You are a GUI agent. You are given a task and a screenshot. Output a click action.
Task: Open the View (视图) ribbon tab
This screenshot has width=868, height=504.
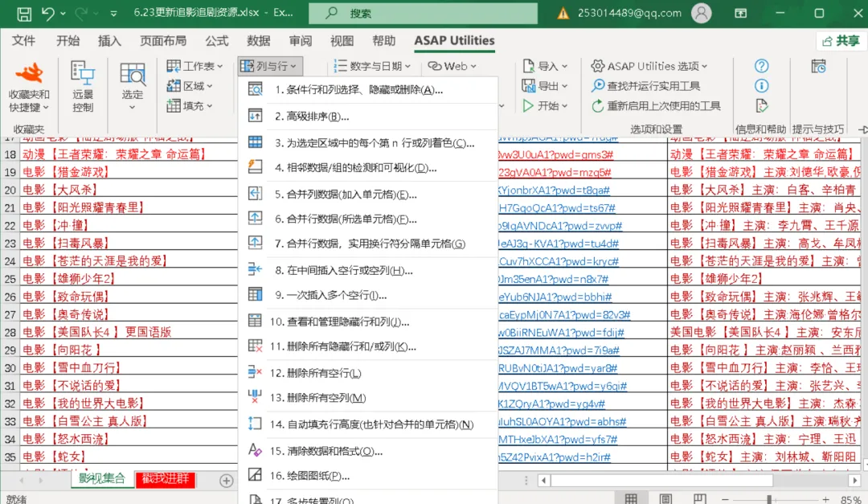[x=342, y=40]
